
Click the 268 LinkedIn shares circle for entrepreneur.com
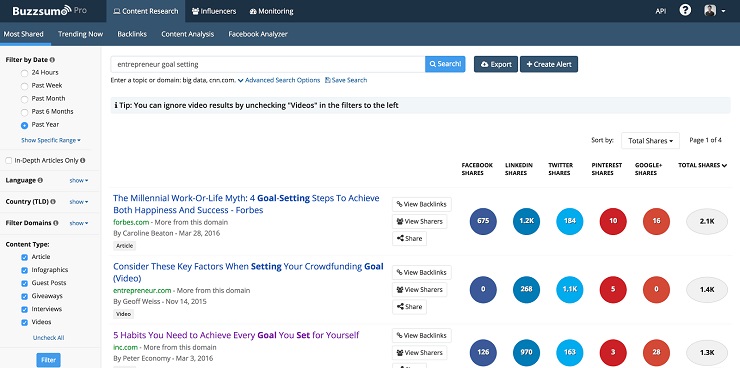pyautogui.click(x=526, y=290)
